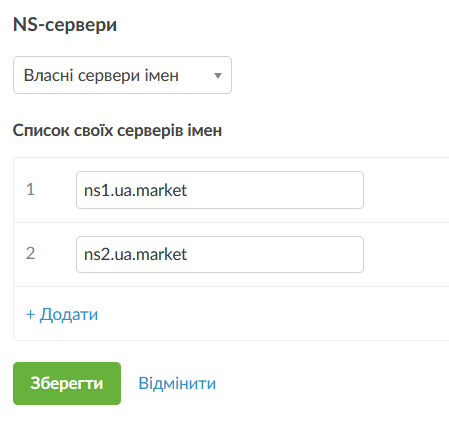This screenshot has width=449, height=423.
Task: Place cursor after ns2.ua.market text
Action: [x=188, y=255]
